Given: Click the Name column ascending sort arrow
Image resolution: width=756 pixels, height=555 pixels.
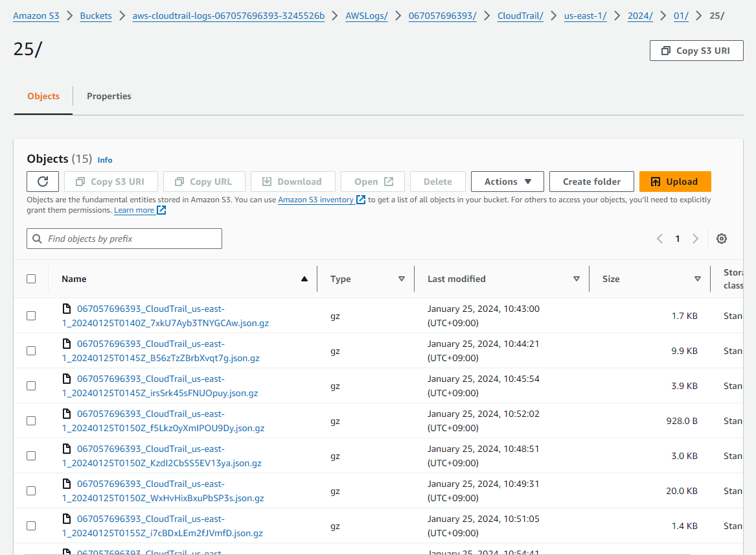Looking at the screenshot, I should (304, 279).
